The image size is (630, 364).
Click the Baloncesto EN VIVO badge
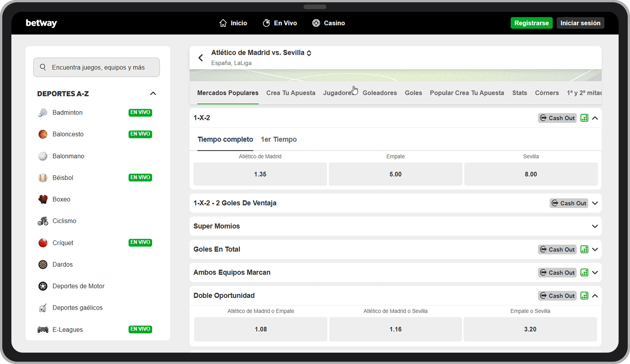click(140, 134)
